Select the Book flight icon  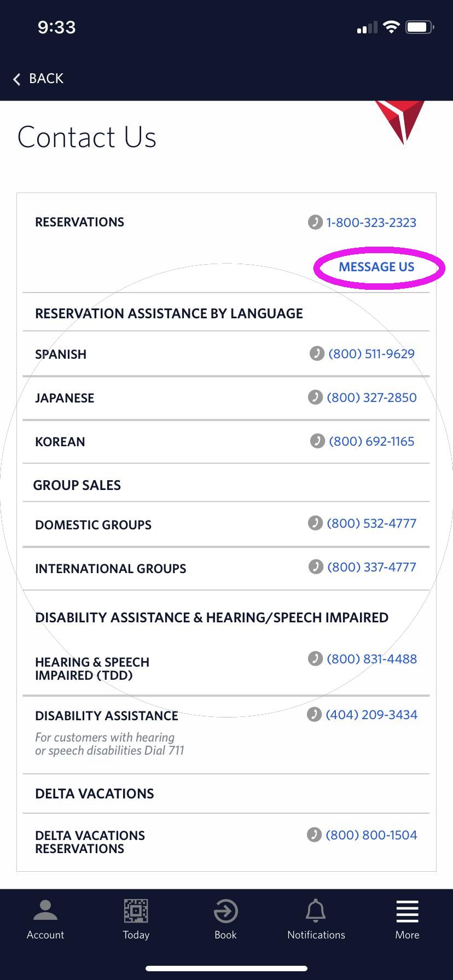coord(225,910)
